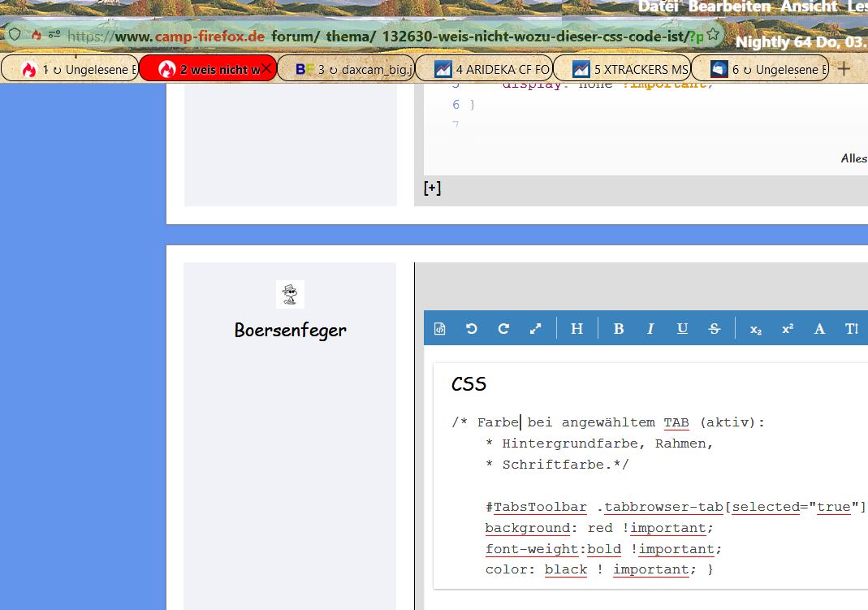Click the redo icon in editor
Viewport: 868px width, 610px height.
tap(503, 329)
